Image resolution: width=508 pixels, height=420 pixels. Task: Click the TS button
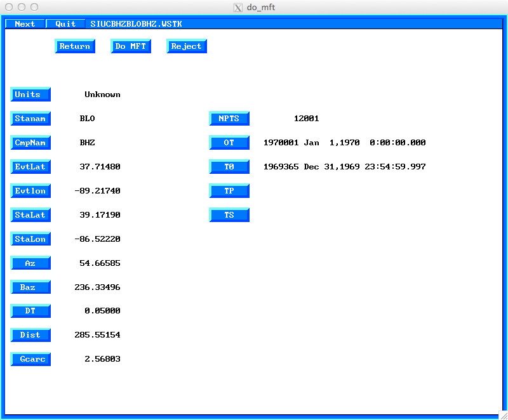pyautogui.click(x=229, y=215)
